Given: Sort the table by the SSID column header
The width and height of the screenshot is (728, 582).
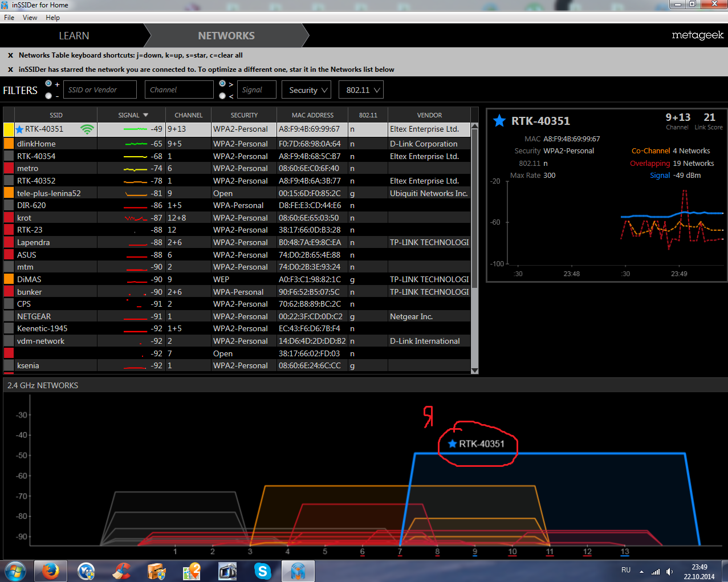Looking at the screenshot, I should 56,115.
